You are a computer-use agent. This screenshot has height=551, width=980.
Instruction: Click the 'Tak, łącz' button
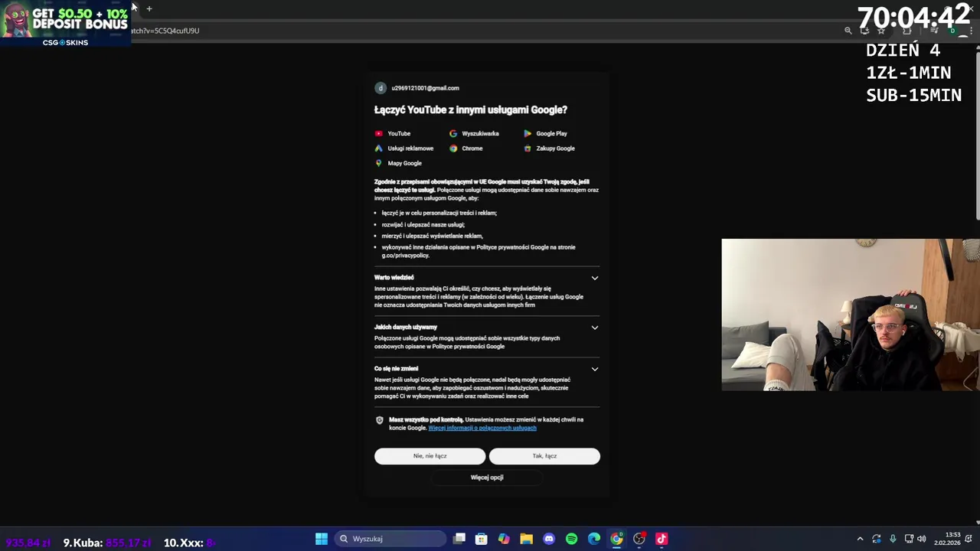point(544,456)
